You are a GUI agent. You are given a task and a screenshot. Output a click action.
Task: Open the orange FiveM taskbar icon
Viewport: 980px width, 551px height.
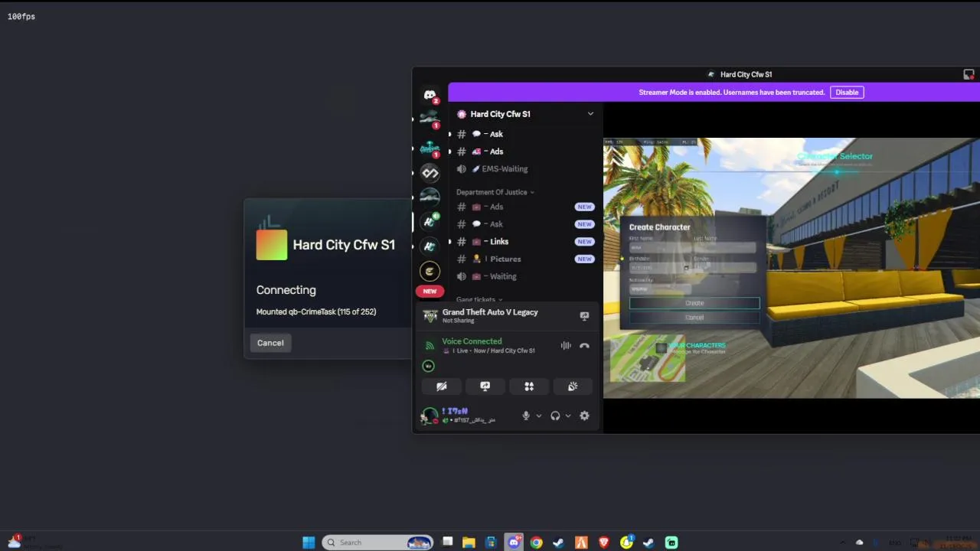pyautogui.click(x=581, y=543)
